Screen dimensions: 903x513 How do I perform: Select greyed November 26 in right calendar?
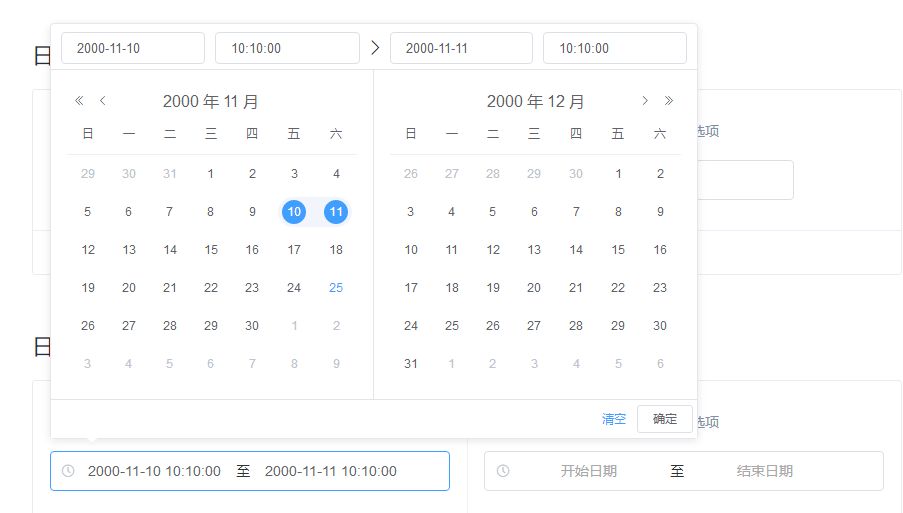[411, 174]
